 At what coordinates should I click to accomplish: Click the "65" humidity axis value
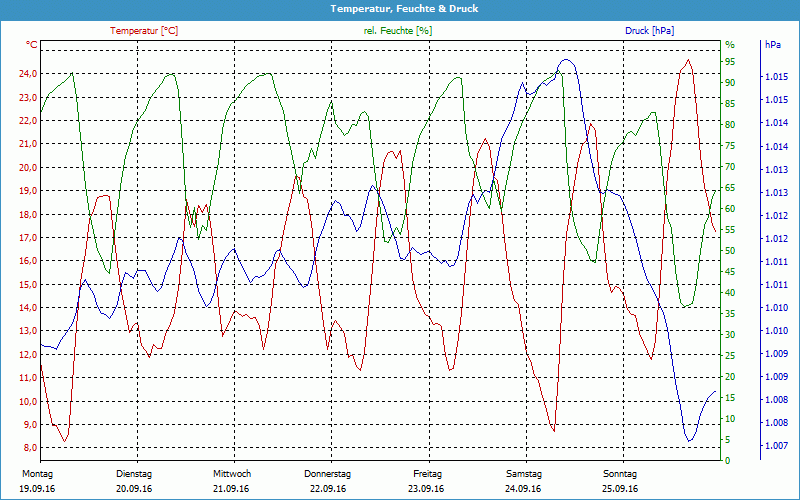(x=730, y=188)
